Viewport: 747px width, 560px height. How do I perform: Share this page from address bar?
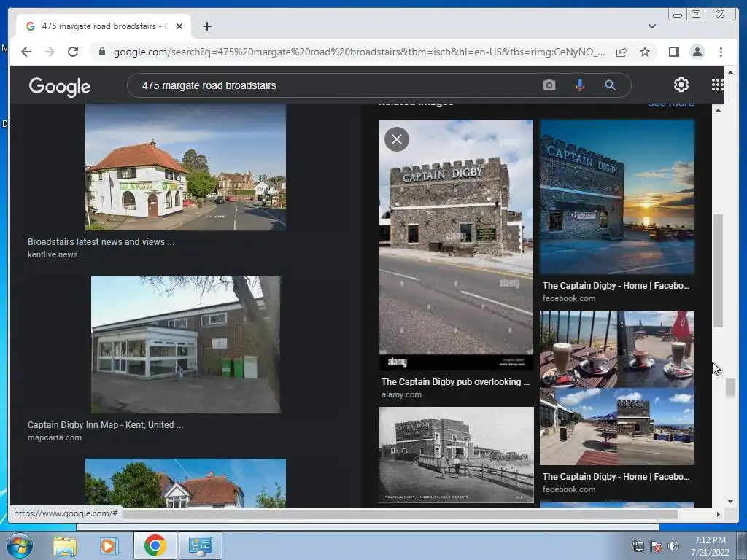click(x=622, y=52)
